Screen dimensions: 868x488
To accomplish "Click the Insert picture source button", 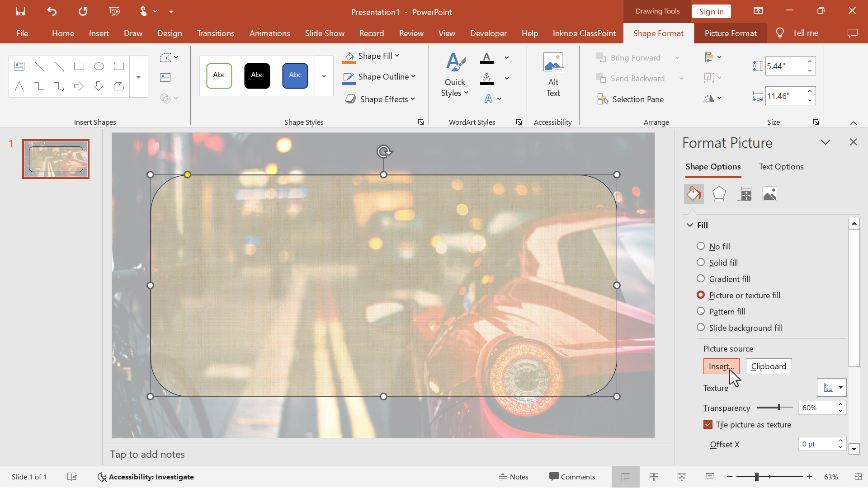I will tap(721, 366).
